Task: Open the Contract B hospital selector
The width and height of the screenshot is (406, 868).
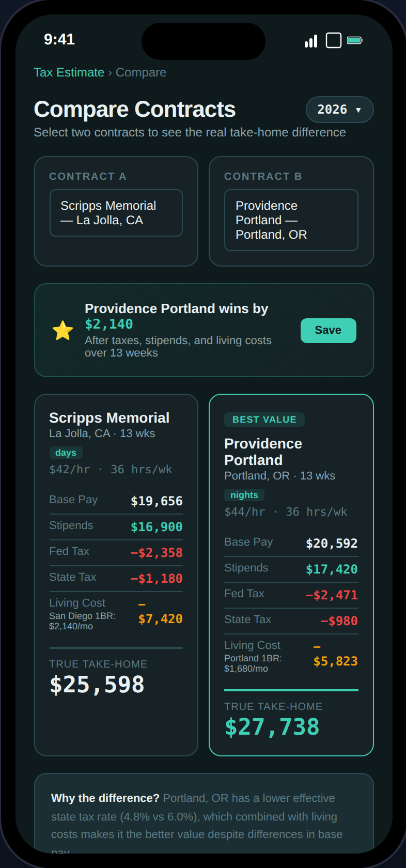Action: [x=291, y=220]
